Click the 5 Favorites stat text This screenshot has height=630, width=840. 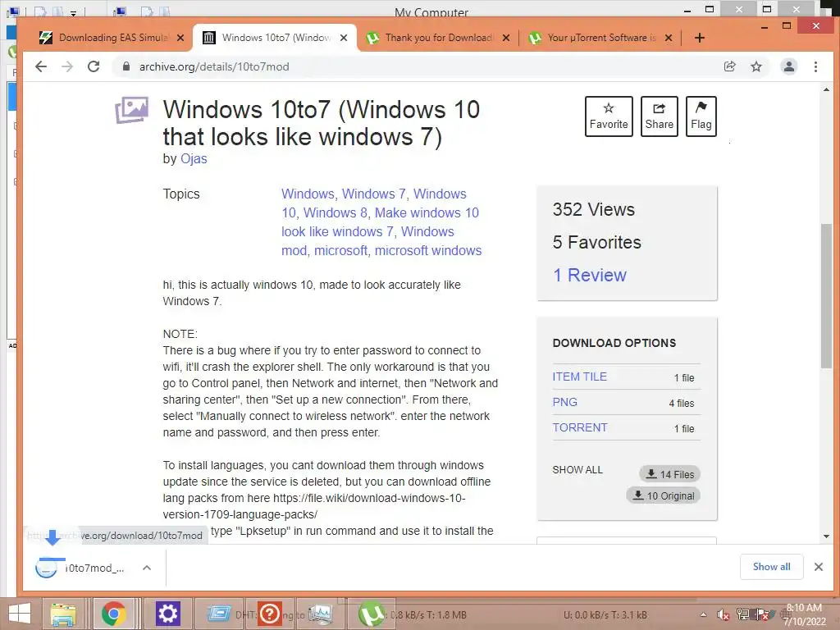pyautogui.click(x=597, y=242)
